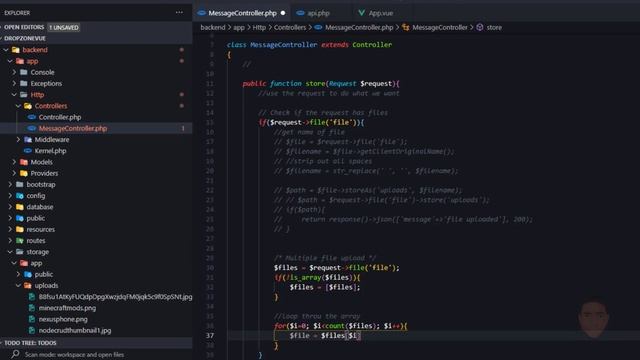Open the long-named B8fsu1 .jpg file in uploads
Image resolution: width=640 pixels, height=360 pixels.
115,297
